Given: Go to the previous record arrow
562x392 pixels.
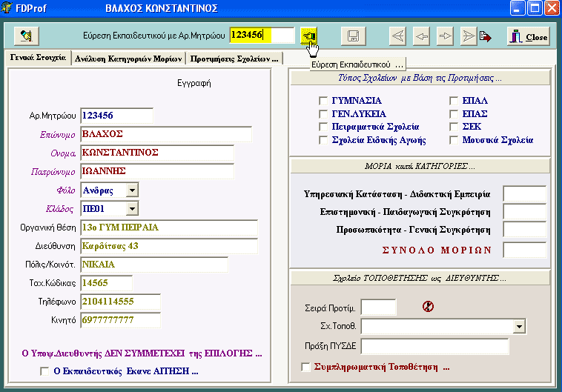Looking at the screenshot, I should pos(421,36).
